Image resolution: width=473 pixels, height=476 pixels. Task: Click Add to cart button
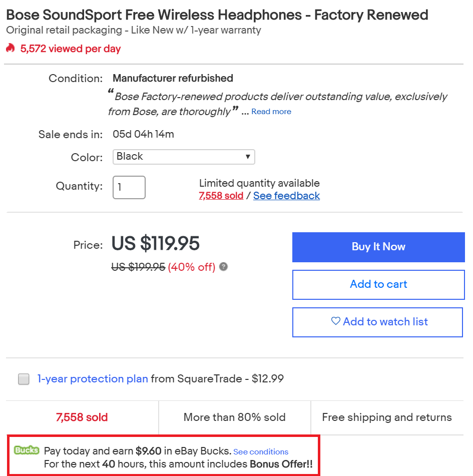click(378, 284)
